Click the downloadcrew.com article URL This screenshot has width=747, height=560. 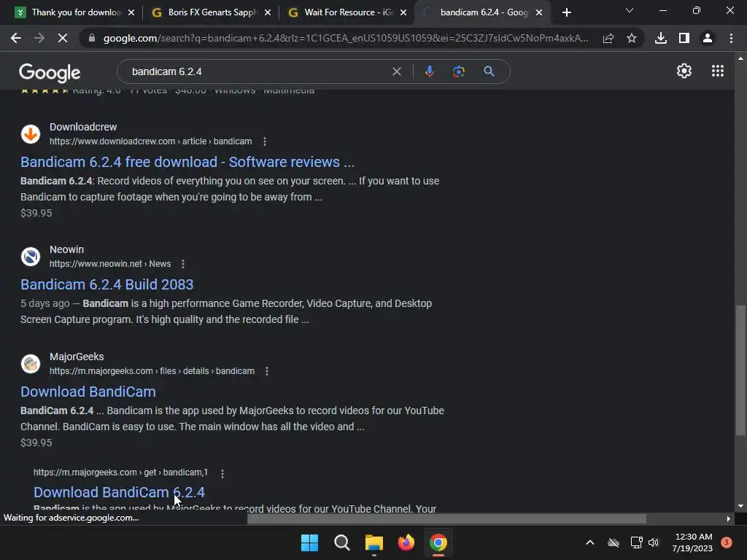point(150,141)
